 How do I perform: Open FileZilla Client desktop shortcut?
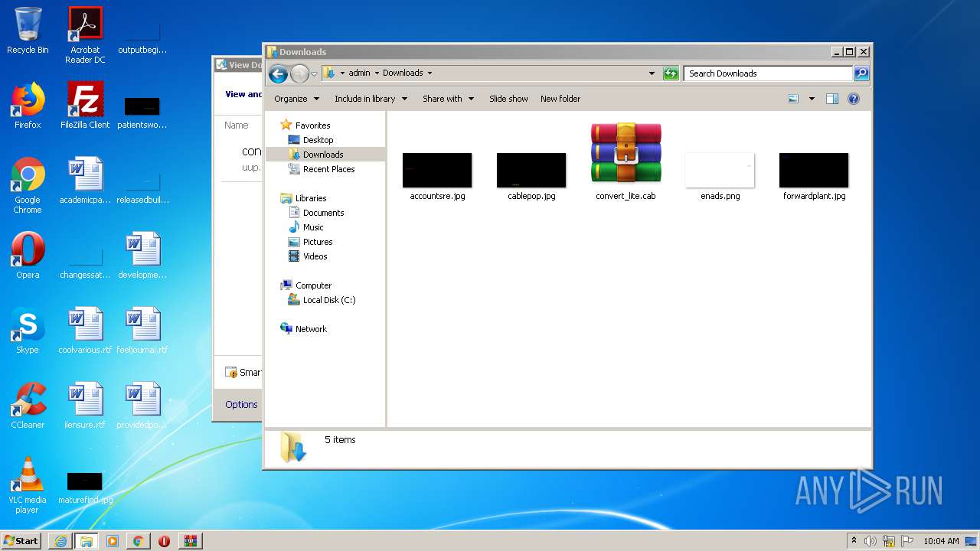[x=85, y=106]
